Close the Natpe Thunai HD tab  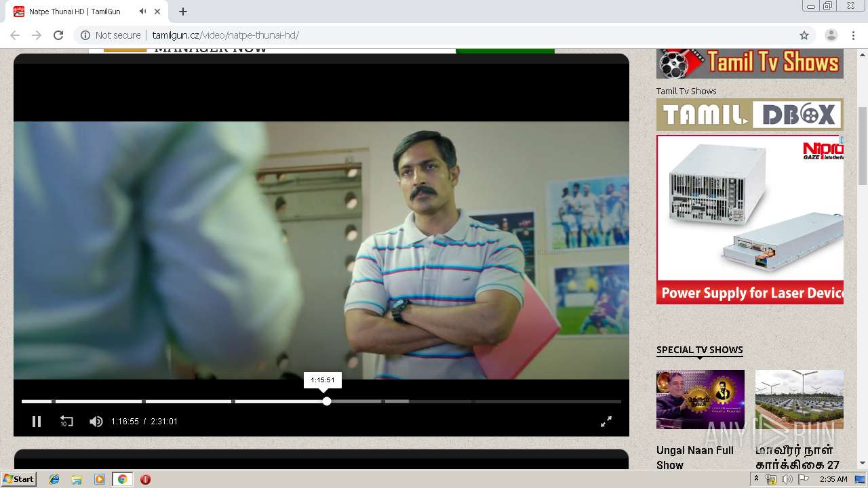(x=158, y=12)
